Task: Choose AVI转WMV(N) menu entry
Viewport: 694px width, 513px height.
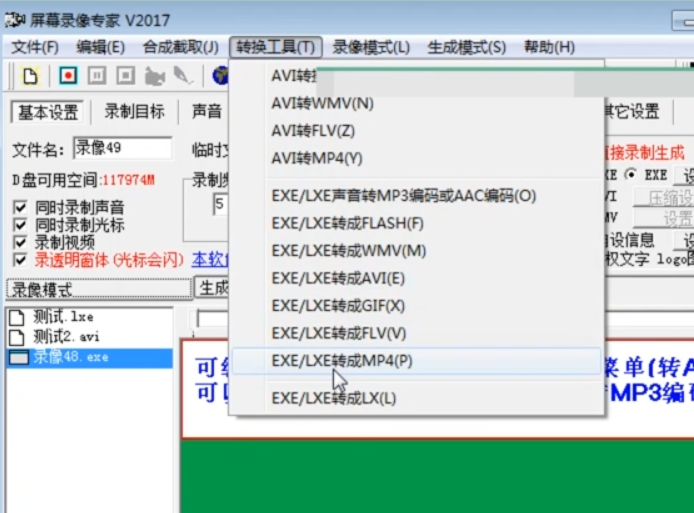Action: (x=416, y=104)
